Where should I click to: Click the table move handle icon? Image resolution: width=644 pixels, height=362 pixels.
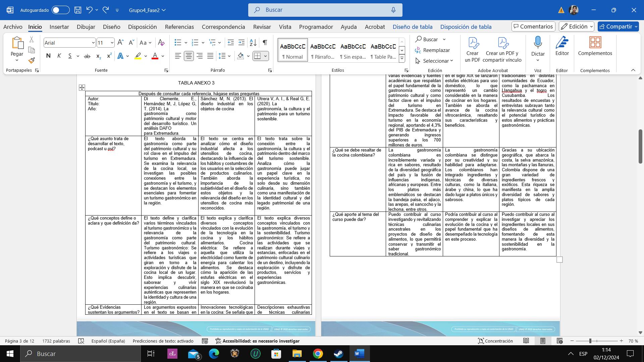point(82,87)
